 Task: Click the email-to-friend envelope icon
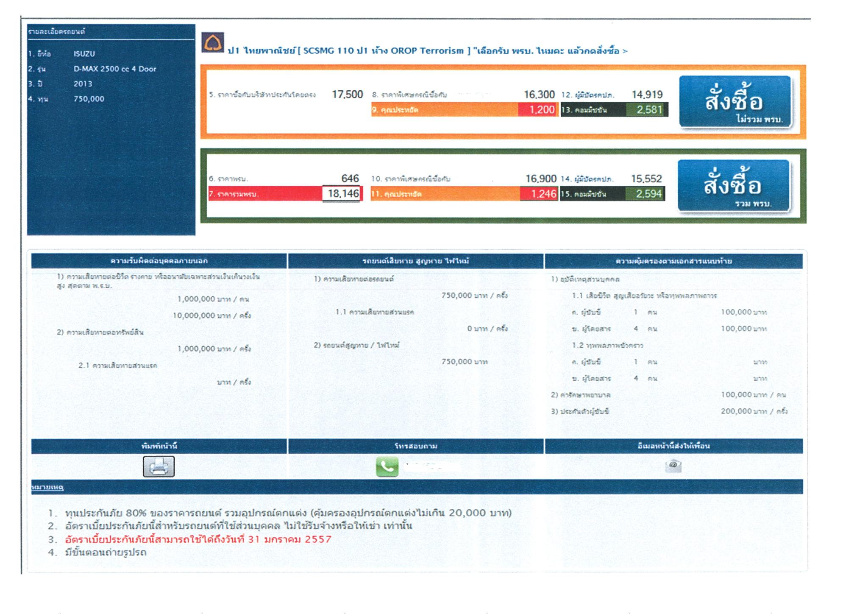click(x=673, y=466)
